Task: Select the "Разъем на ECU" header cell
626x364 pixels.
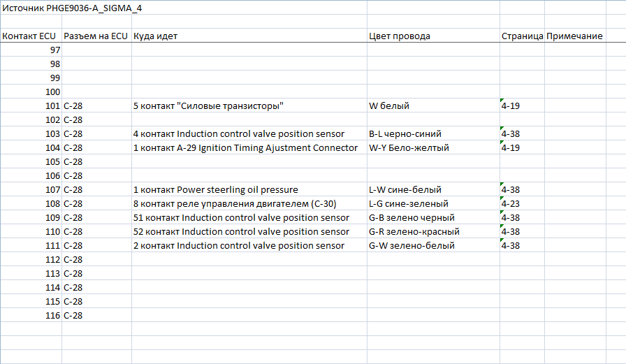Action: click(x=96, y=36)
